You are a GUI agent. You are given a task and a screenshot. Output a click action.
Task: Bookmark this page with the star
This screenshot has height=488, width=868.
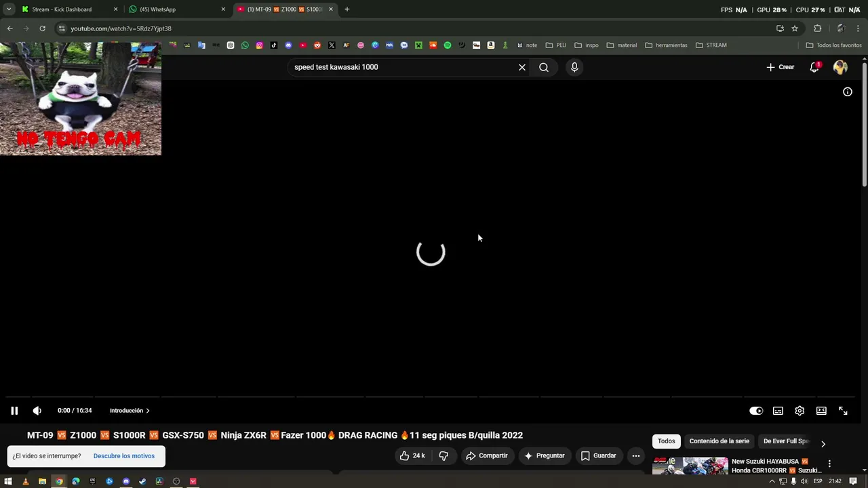(x=795, y=28)
